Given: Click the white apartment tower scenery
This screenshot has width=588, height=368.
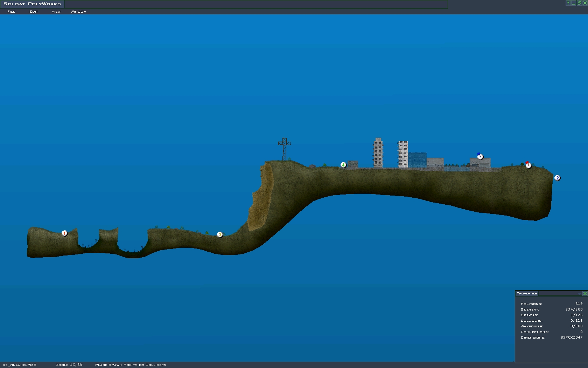Looking at the screenshot, I should tap(403, 154).
